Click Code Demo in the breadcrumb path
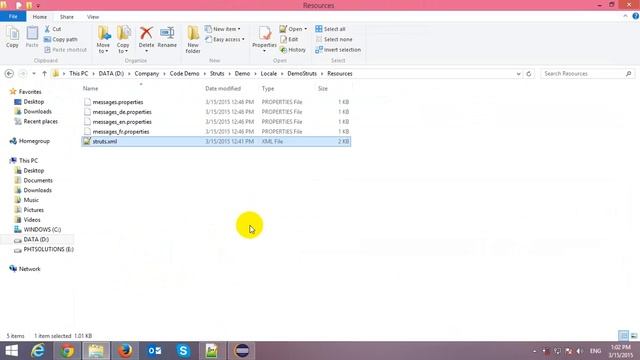Screen dimensions: 640x360 tap(184, 73)
